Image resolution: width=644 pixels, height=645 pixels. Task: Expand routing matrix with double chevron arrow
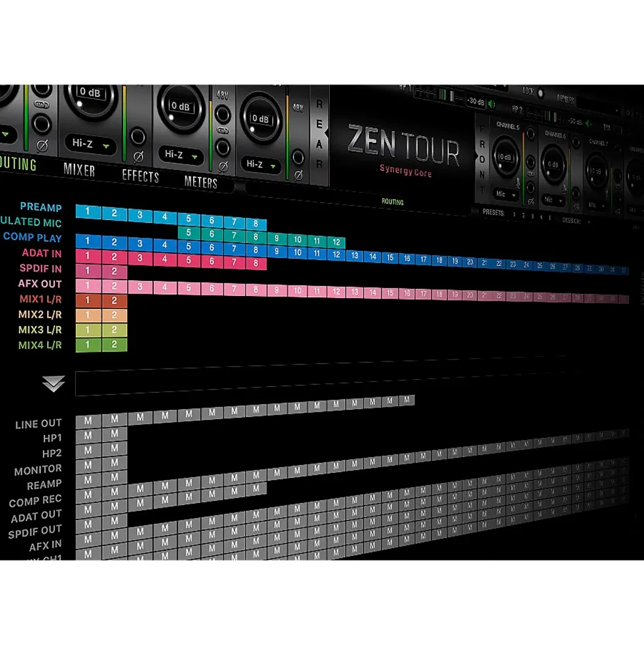coord(53,383)
